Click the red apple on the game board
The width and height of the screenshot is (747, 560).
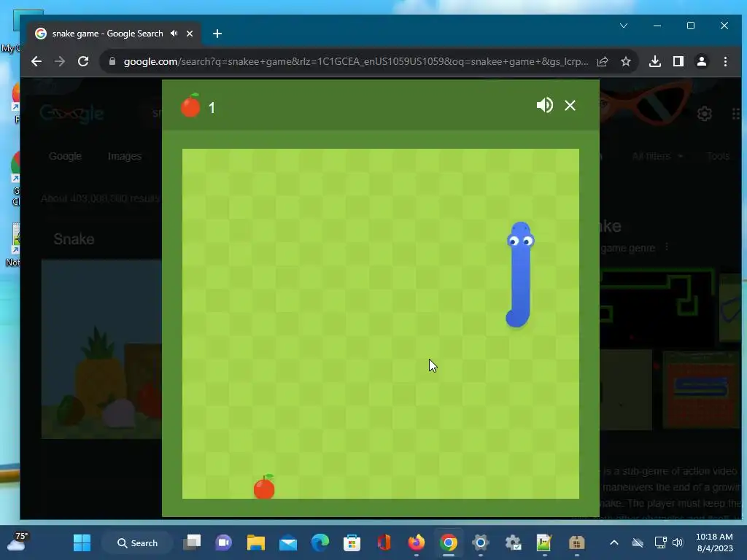click(x=264, y=486)
